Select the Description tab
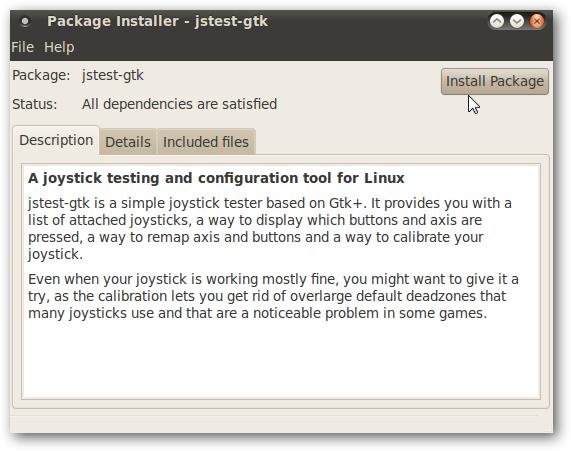571x451 pixels. pyautogui.click(x=56, y=140)
